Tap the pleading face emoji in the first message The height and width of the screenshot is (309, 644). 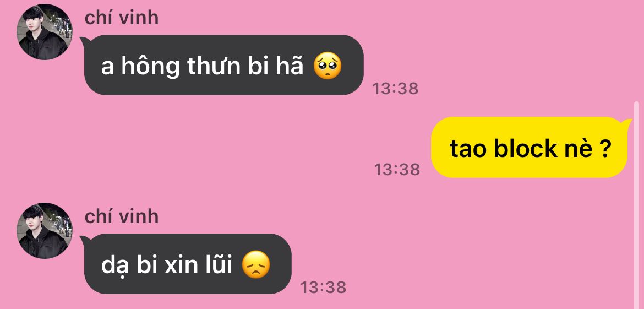[x=328, y=67]
